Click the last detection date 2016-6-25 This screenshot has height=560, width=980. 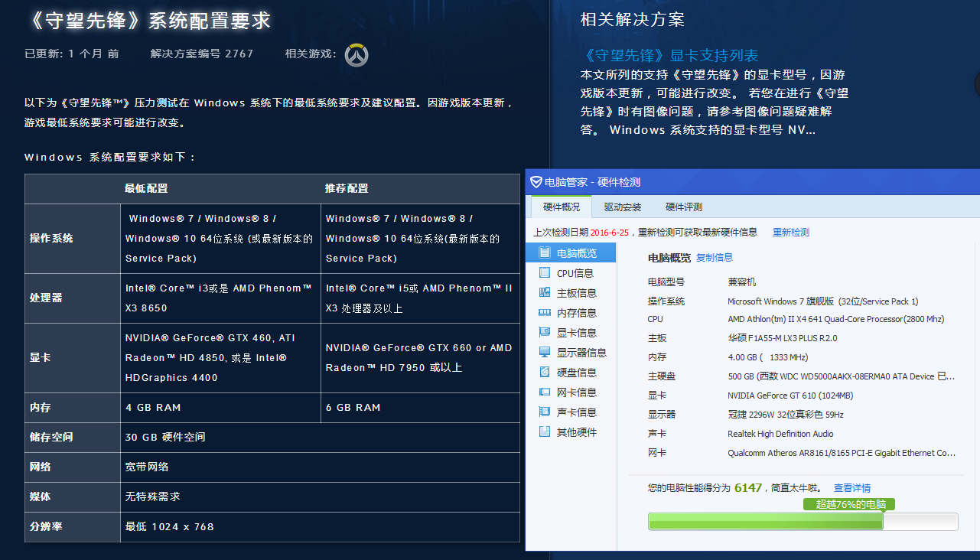[x=610, y=233]
